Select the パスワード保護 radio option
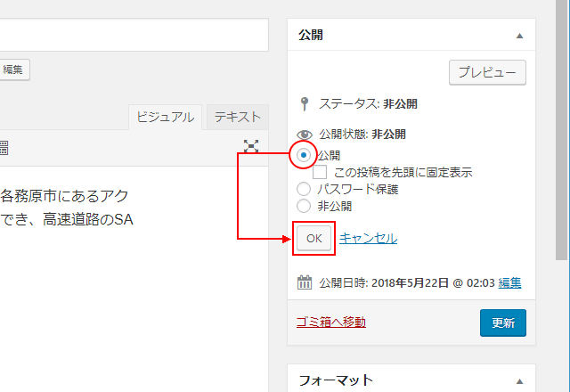This screenshot has height=392, width=570. [x=304, y=189]
